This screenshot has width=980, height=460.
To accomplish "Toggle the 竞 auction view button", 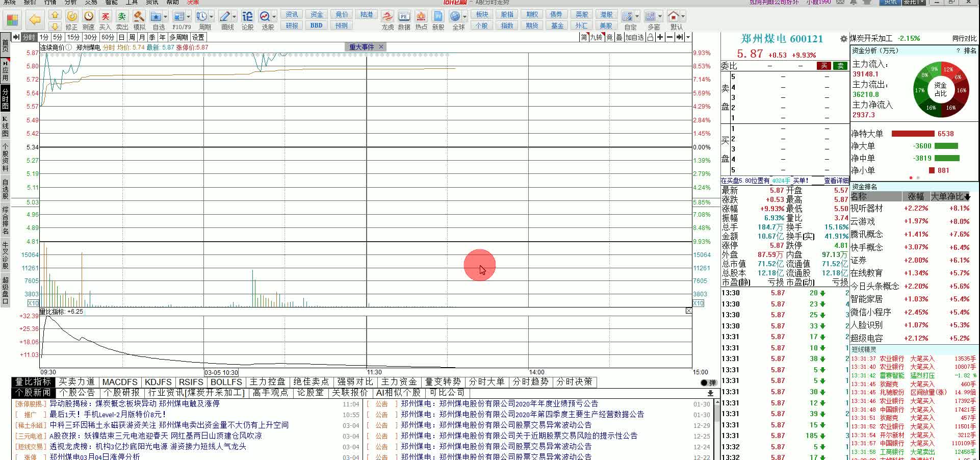I will [x=609, y=37].
